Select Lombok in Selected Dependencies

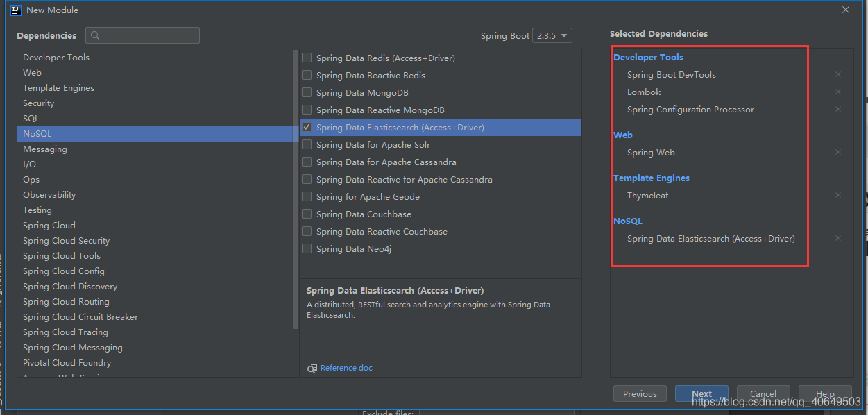tap(644, 92)
